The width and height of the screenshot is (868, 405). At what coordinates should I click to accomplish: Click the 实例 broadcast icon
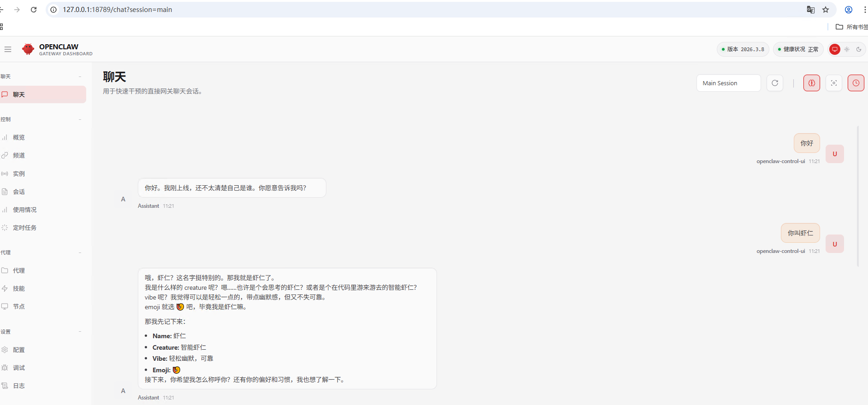click(x=5, y=174)
